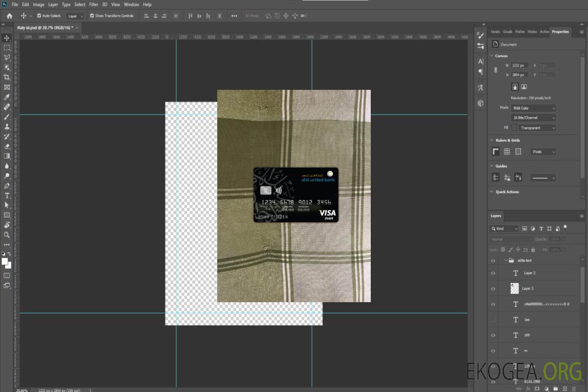Select the Gradient tool
588x392 pixels.
(x=7, y=156)
